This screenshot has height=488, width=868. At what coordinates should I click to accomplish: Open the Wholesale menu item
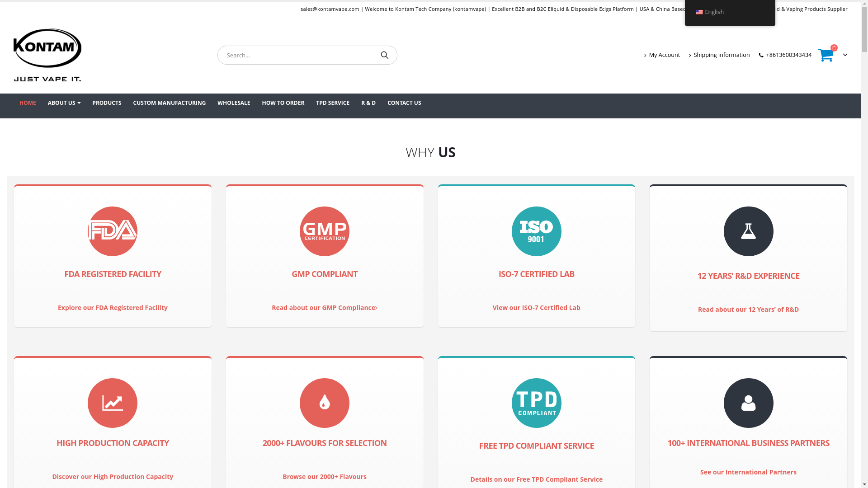(x=234, y=103)
